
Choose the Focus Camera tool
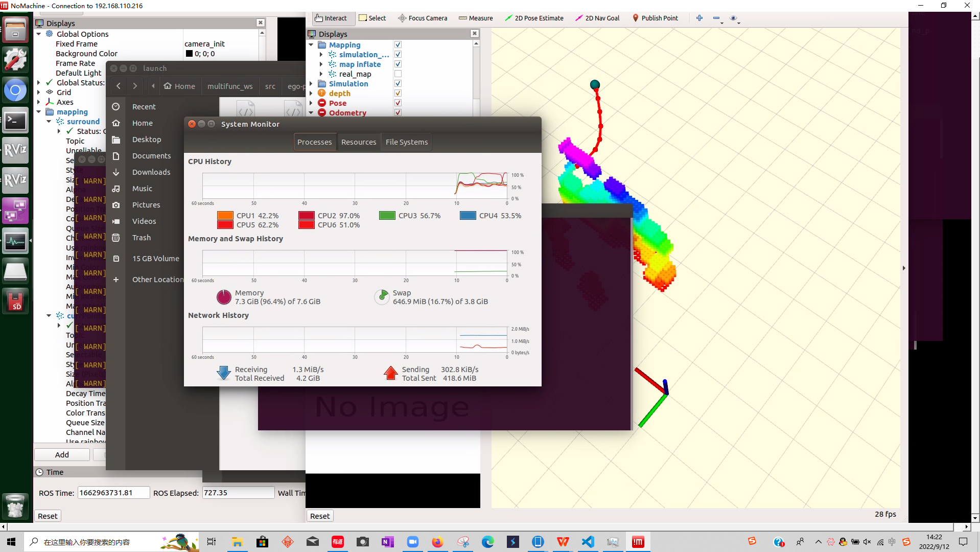(423, 18)
